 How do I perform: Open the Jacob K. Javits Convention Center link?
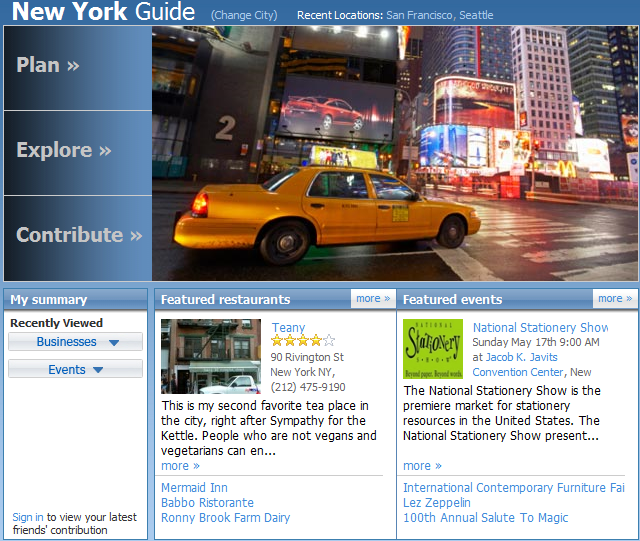pyautogui.click(x=518, y=365)
